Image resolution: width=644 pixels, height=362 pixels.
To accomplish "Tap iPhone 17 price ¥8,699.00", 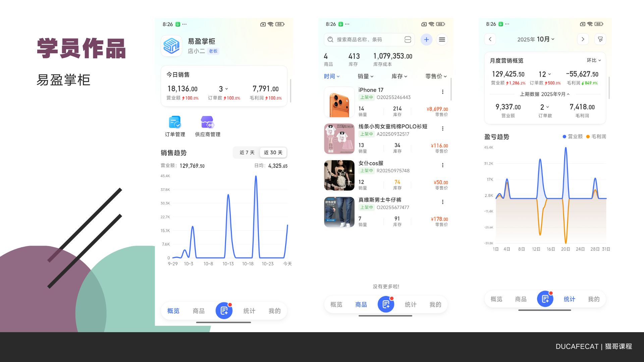I will [x=437, y=109].
